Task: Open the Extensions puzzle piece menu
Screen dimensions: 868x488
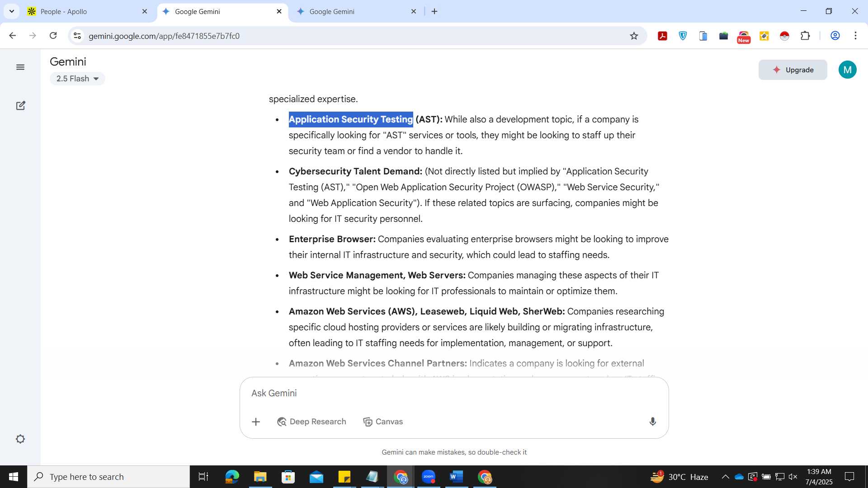Action: (805, 36)
